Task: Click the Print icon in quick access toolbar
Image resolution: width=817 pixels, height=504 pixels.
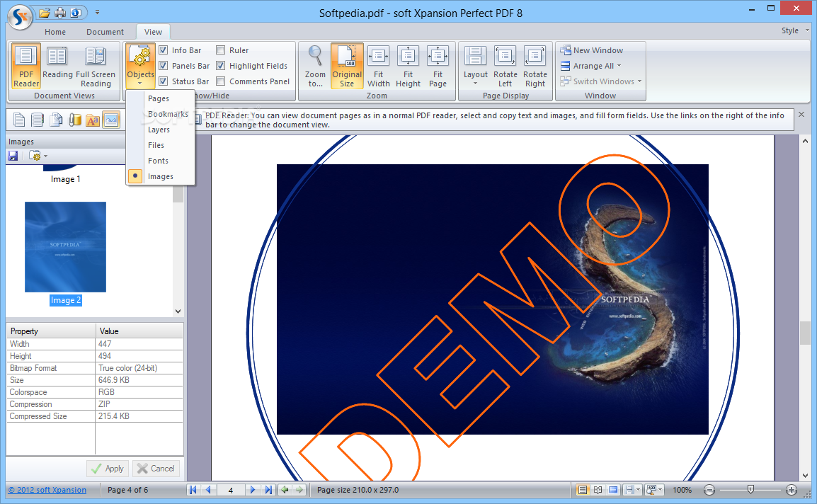Action: [x=60, y=12]
